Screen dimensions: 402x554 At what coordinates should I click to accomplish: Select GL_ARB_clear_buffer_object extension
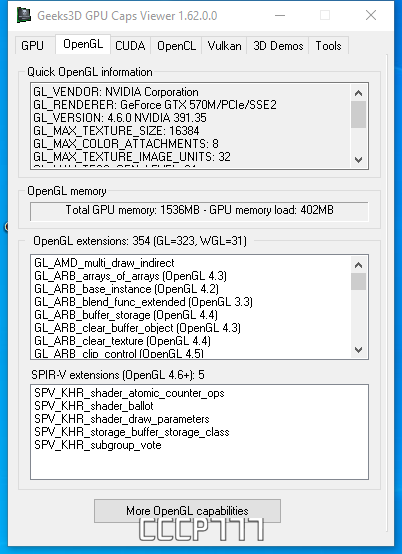click(137, 328)
